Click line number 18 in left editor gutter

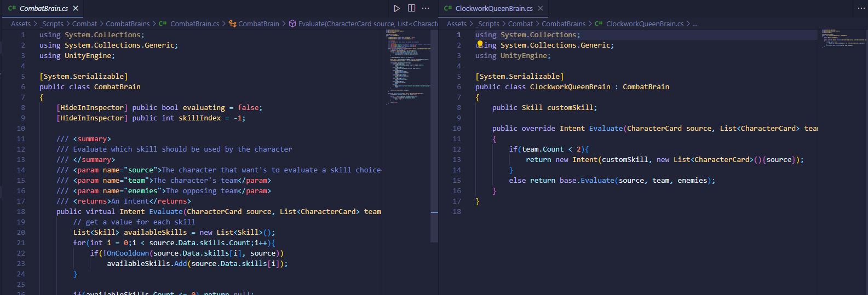pos(21,211)
